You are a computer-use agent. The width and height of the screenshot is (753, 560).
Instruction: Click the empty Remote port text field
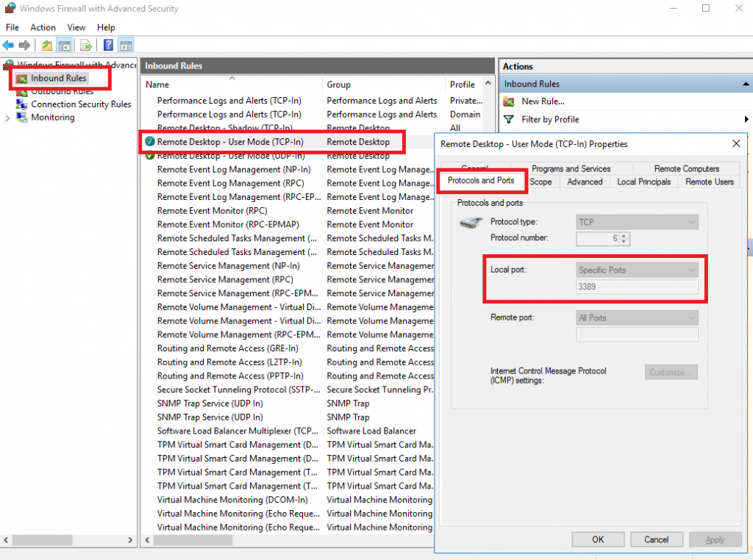point(637,334)
